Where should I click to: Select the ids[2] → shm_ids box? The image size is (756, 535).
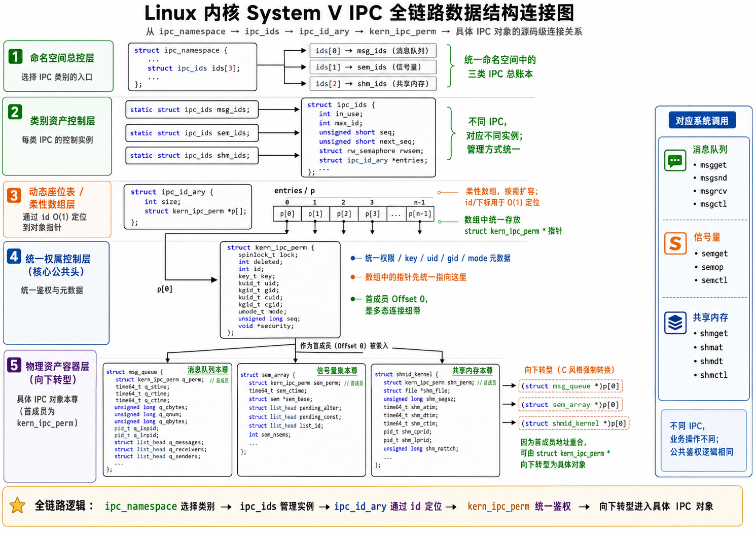[x=372, y=84]
